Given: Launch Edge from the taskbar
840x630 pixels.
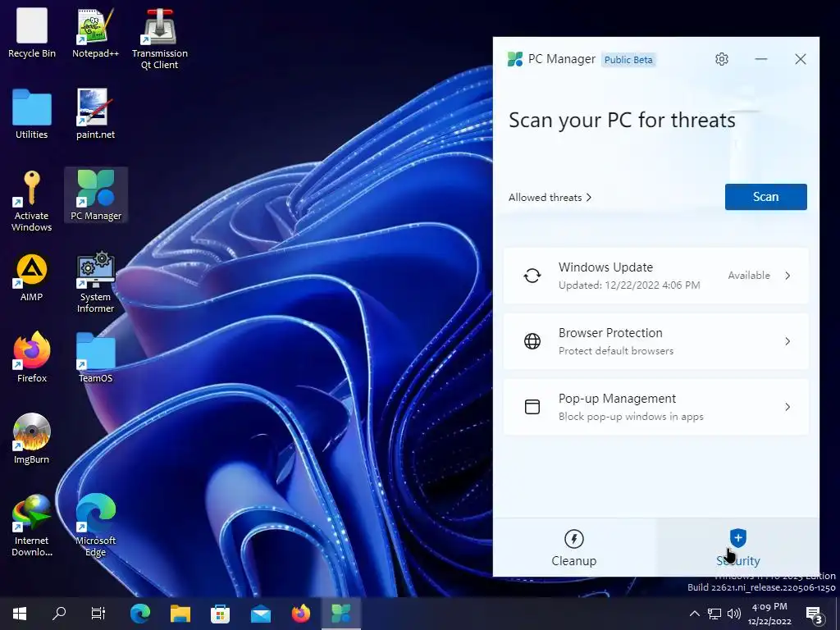Looking at the screenshot, I should [139, 614].
